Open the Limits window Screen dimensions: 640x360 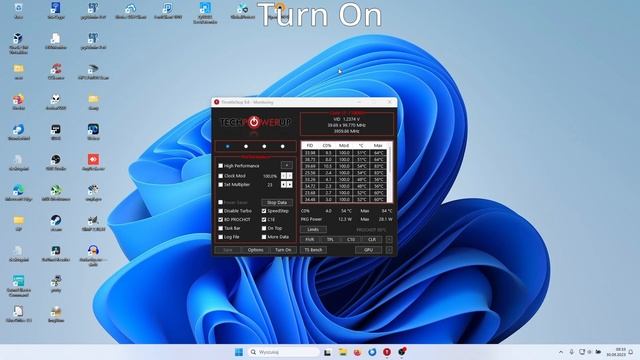tap(313, 229)
